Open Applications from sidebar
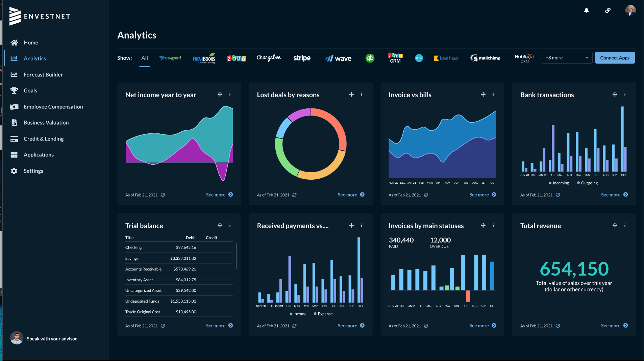This screenshot has width=644, height=361. 39,155
